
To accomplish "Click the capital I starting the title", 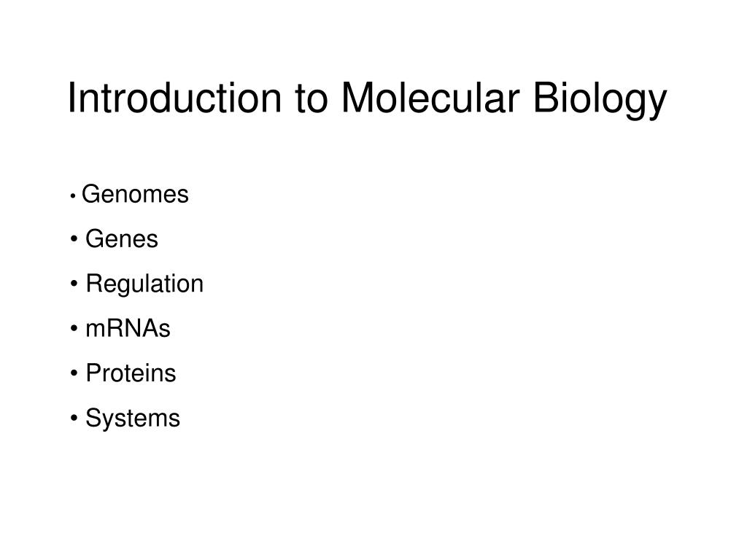I will click(71, 98).
